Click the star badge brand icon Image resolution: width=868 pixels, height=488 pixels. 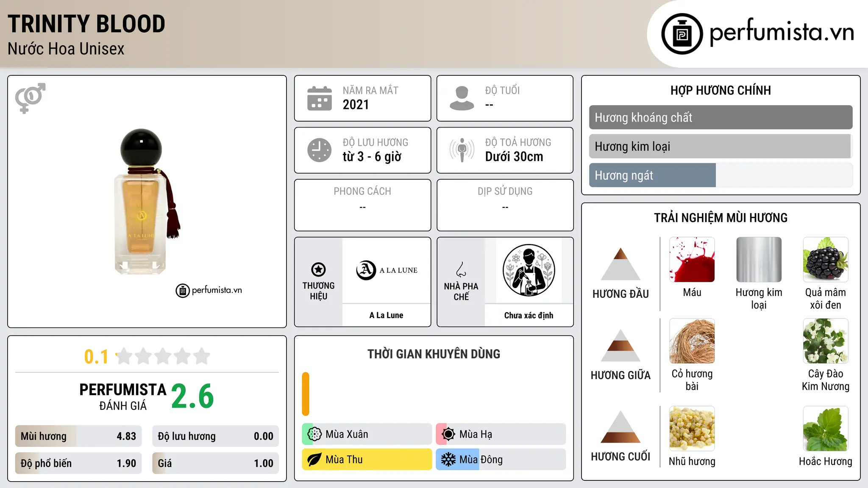click(x=318, y=269)
